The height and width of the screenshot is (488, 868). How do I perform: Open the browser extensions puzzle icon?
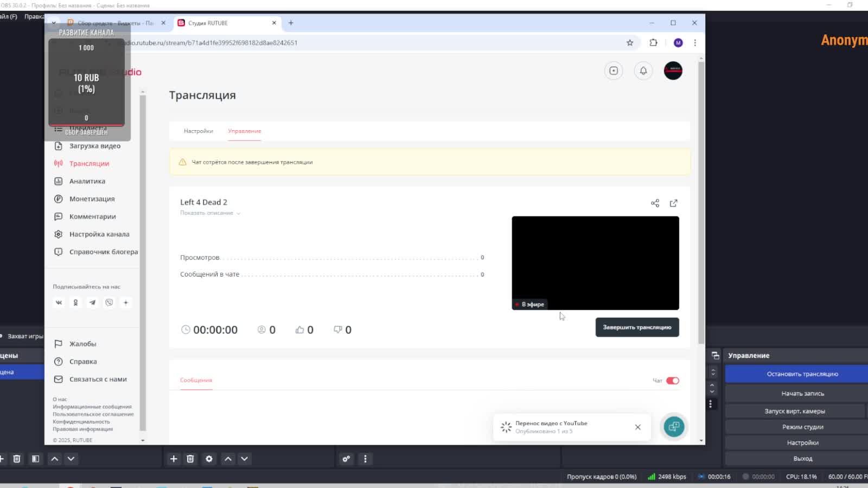point(654,43)
